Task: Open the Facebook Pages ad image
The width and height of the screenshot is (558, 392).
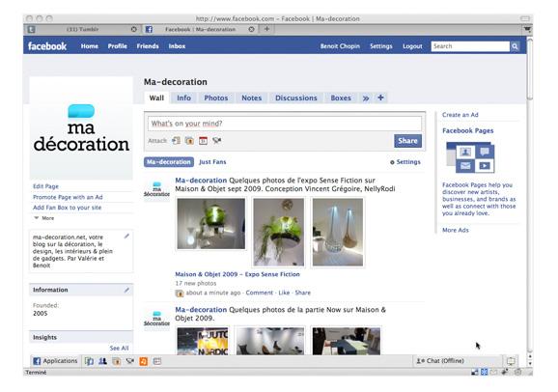Action: point(470,157)
